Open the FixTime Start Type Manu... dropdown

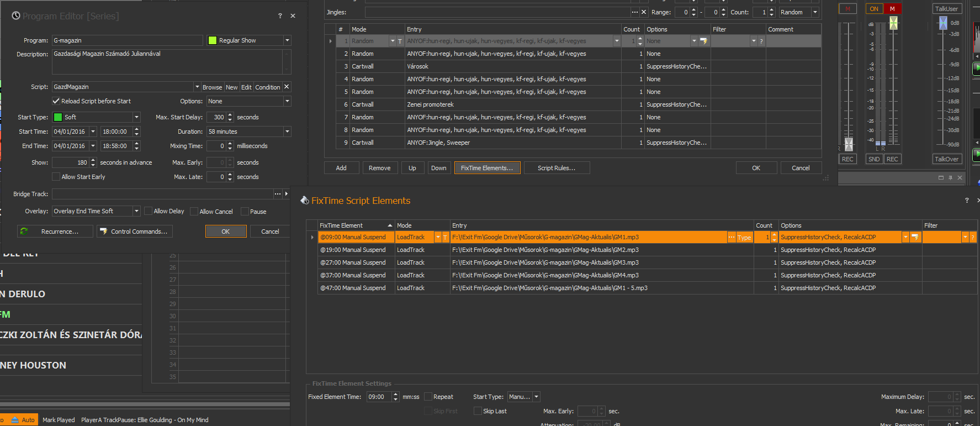tap(536, 397)
